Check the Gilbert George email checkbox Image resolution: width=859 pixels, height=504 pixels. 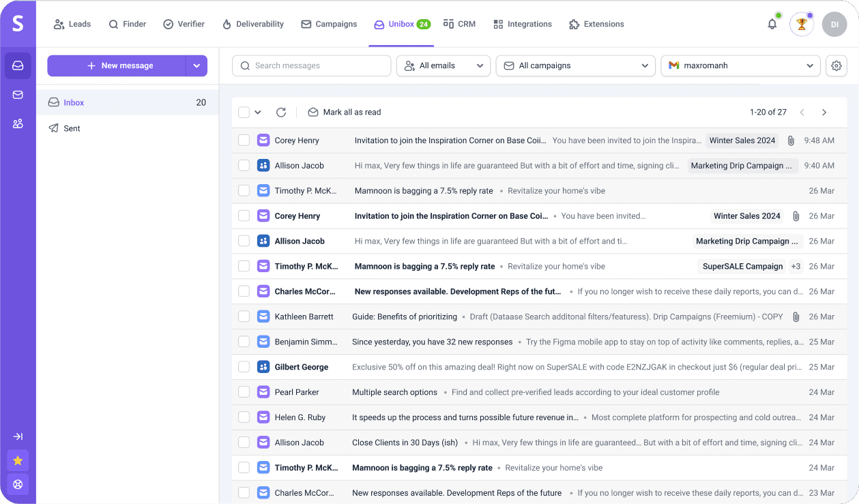coord(244,367)
